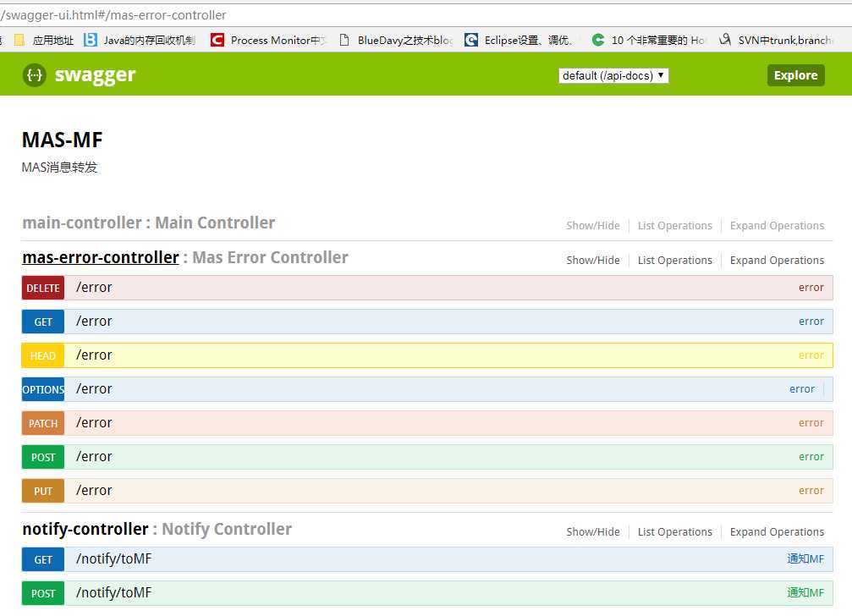
Task: Click the POST method badge for /error
Action: tap(43, 457)
